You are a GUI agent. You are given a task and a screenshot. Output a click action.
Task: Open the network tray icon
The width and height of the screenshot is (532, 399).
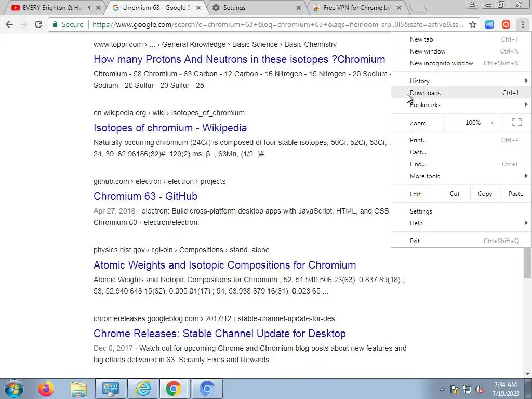coord(467,389)
